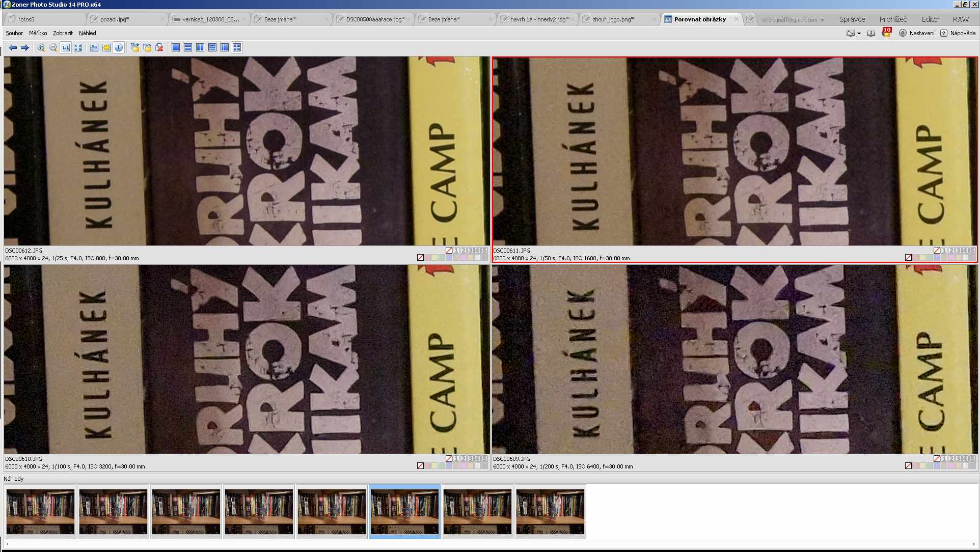
Task: Toggle the 1:1 zoom mode button
Action: (66, 47)
